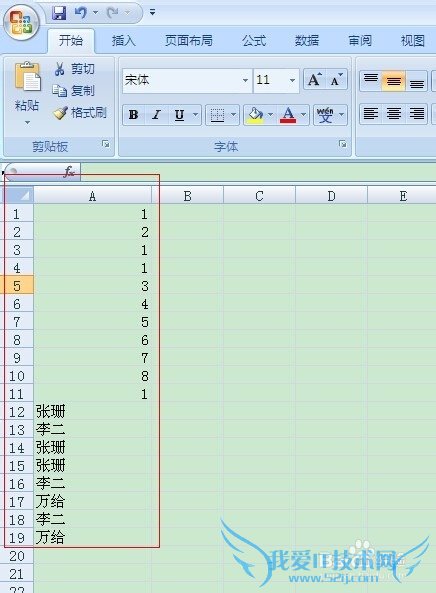Viewport: 436px width, 593px height.
Task: Set top vertical alignment
Action: pyautogui.click(x=371, y=80)
